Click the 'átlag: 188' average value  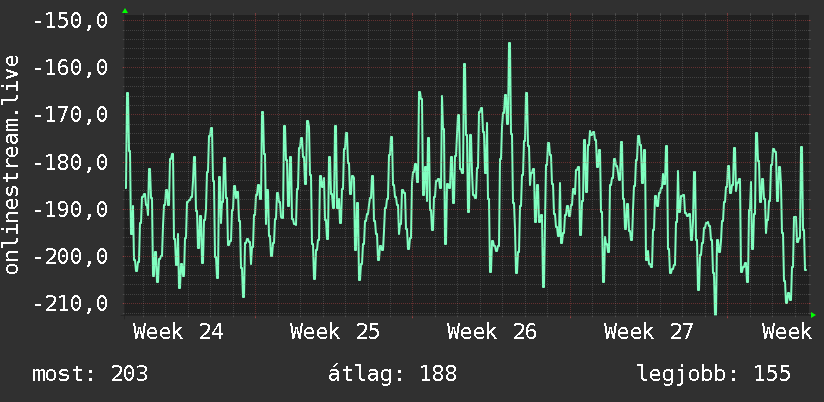(393, 374)
